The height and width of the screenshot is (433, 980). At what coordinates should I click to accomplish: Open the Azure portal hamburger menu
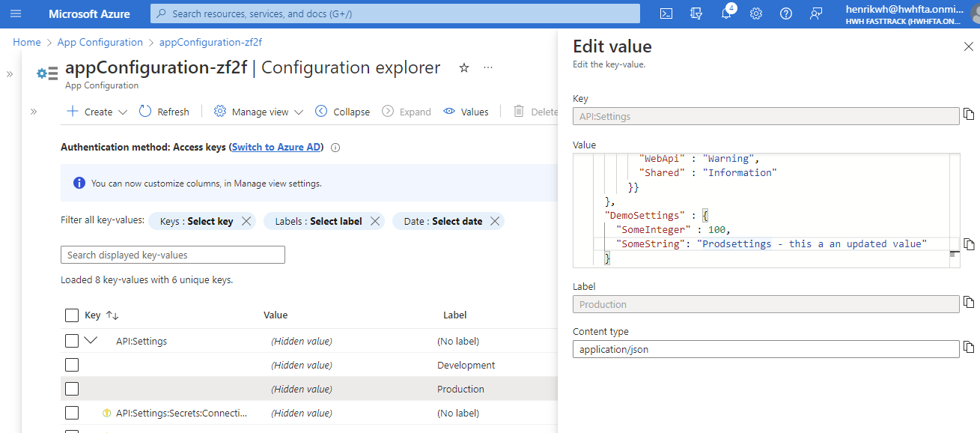[16, 13]
